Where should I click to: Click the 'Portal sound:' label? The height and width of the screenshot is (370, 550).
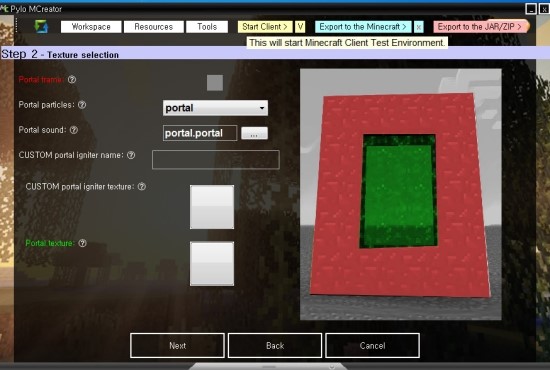[x=42, y=130]
